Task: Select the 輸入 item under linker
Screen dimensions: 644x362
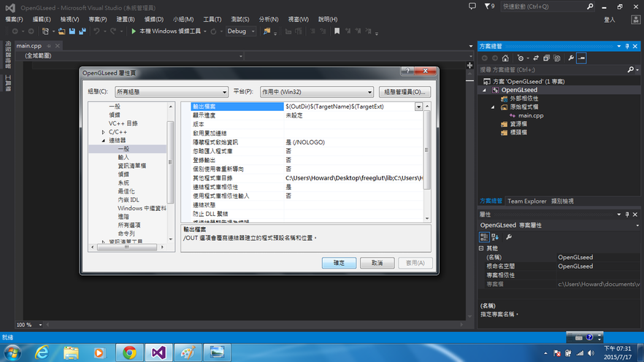Action: (123, 157)
